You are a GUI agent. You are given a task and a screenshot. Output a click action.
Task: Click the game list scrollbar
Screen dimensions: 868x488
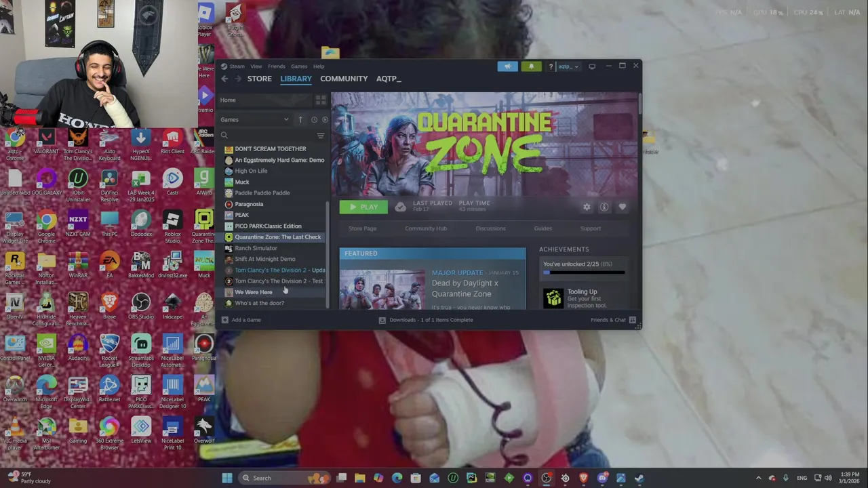pyautogui.click(x=328, y=254)
